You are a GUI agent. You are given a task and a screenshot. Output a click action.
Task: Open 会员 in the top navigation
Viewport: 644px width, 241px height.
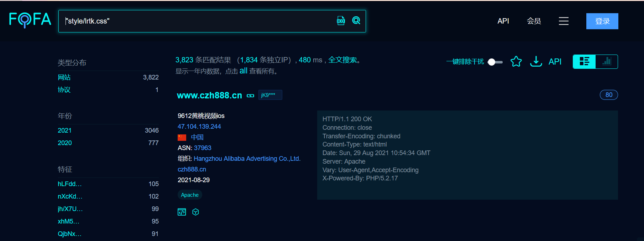534,21
